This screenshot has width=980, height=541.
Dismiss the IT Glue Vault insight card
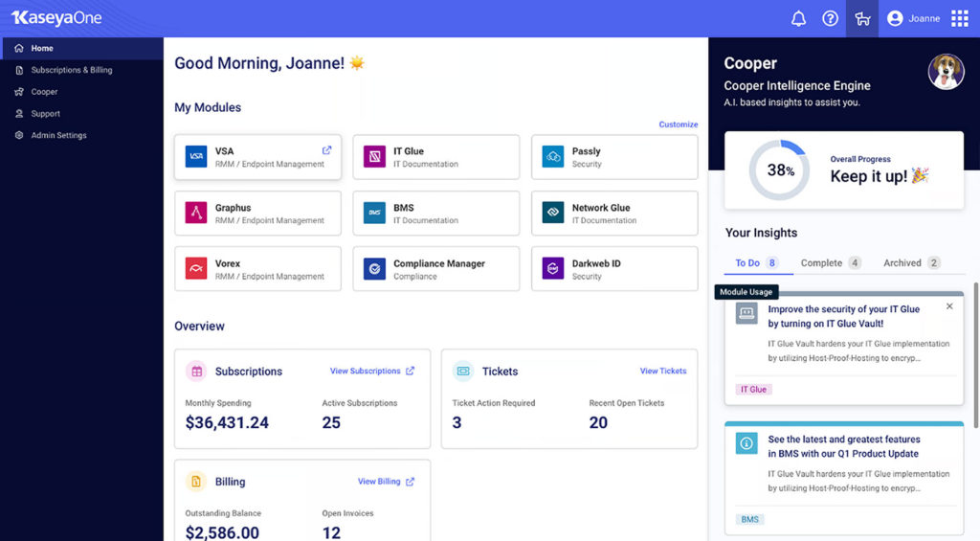tap(949, 306)
